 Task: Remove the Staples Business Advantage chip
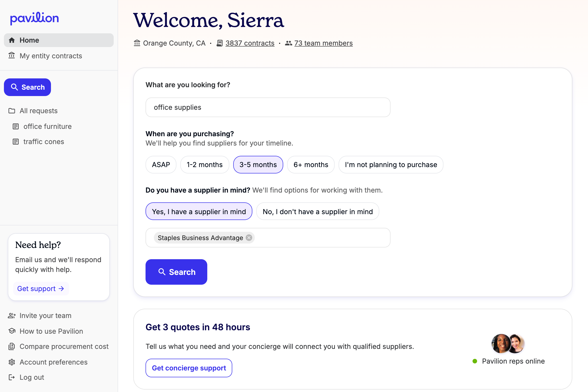click(x=249, y=237)
